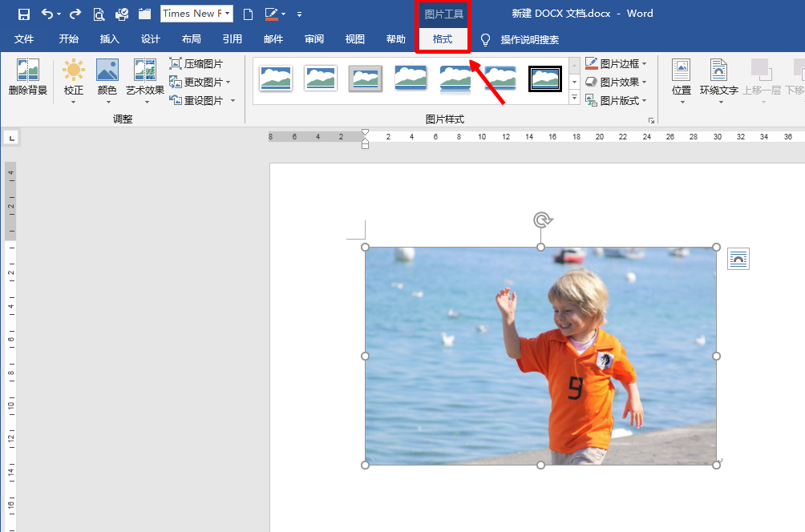Apply fourth picture style thumbnail
The image size is (805, 532).
pyautogui.click(x=411, y=79)
